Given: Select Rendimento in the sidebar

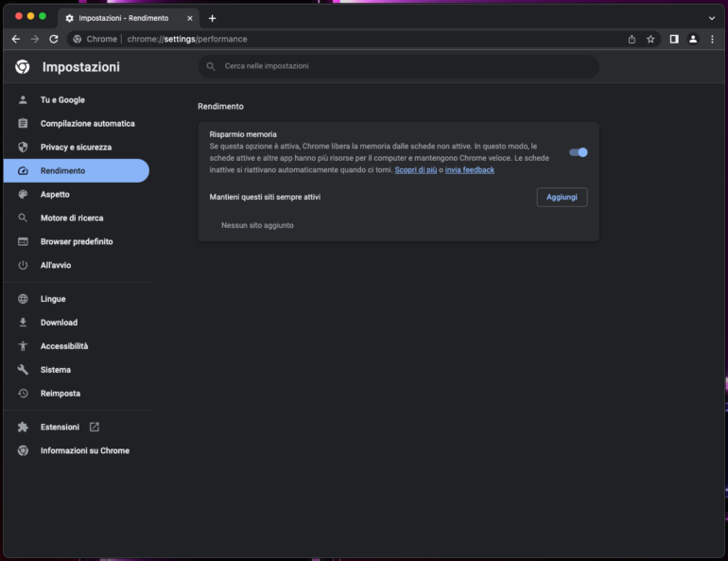Looking at the screenshot, I should click(x=77, y=171).
